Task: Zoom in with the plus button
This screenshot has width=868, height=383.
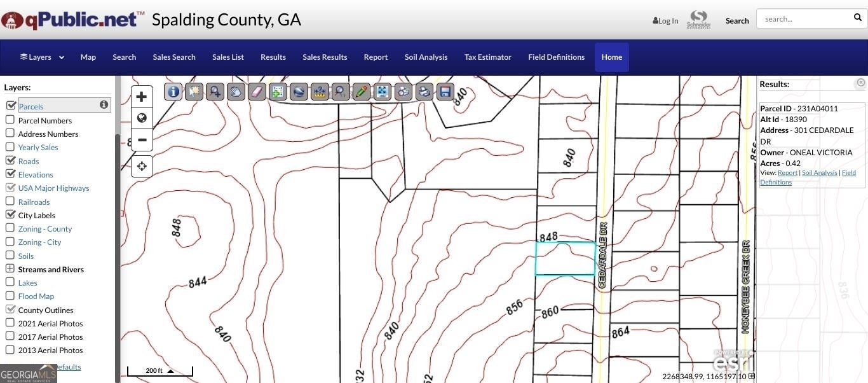Action: tap(142, 97)
